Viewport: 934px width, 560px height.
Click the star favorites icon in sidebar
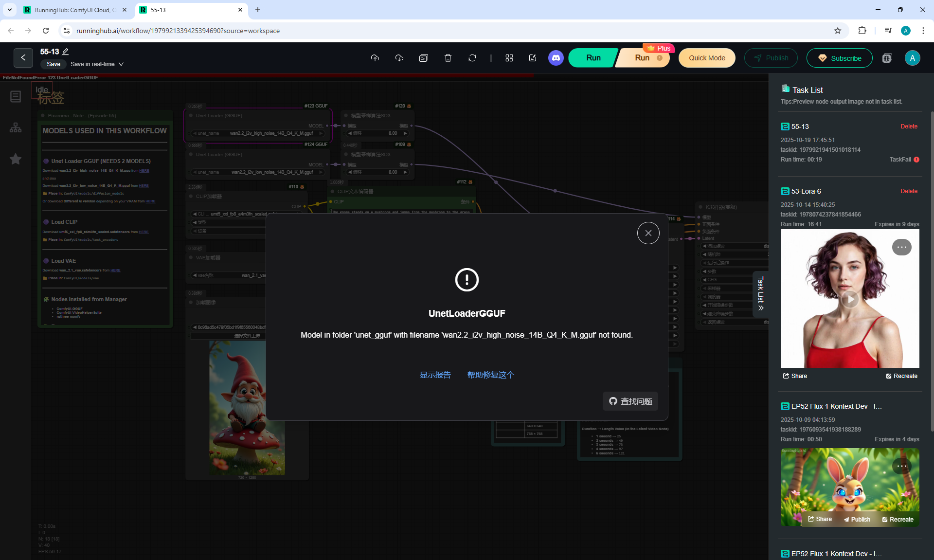(16, 159)
